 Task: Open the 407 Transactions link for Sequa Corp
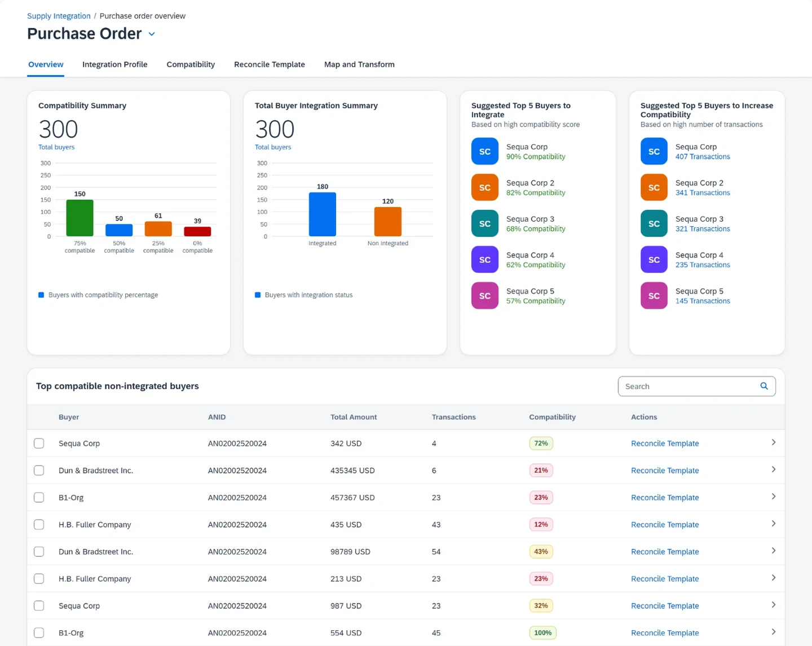point(703,157)
